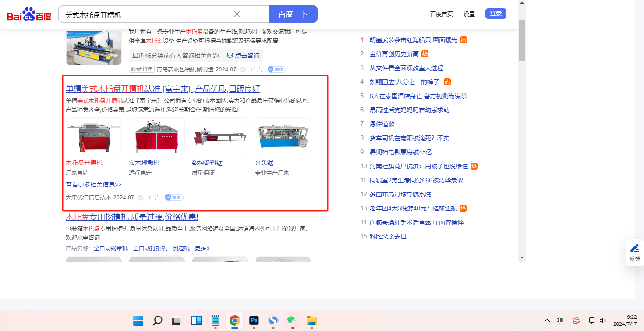Image resolution: width=644 pixels, height=331 pixels.
Task: Open hot search 刘翔回应"八分之一的裤子"
Action: click(406, 82)
